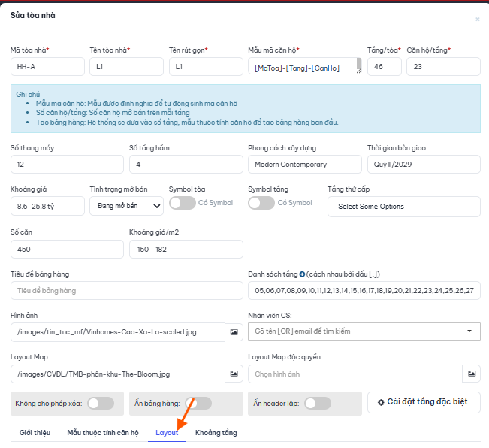The width and height of the screenshot is (489, 448).
Task: Click Layout Map độc quyền Chọn hình ảnh input
Action: coord(355,374)
